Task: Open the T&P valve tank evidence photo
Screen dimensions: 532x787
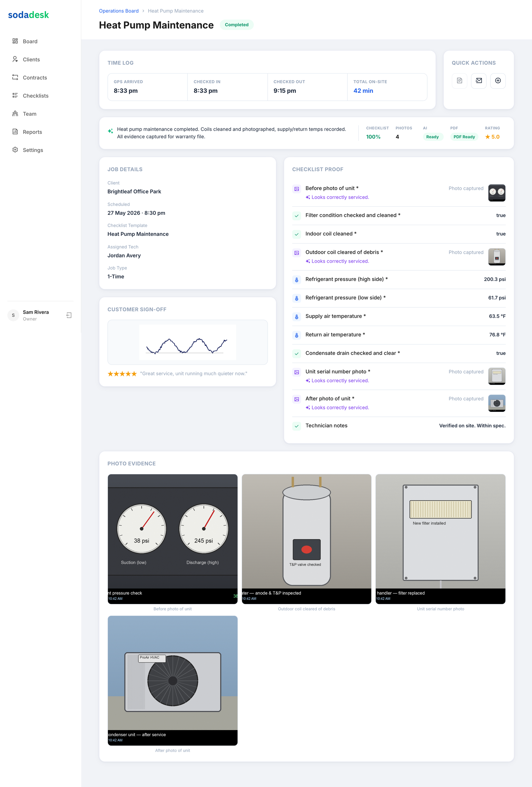Action: (306, 539)
